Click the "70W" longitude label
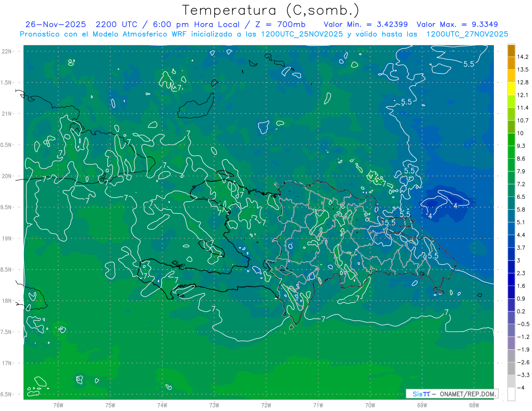Viewport: 532px width, 411px height. pyautogui.click(x=370, y=405)
